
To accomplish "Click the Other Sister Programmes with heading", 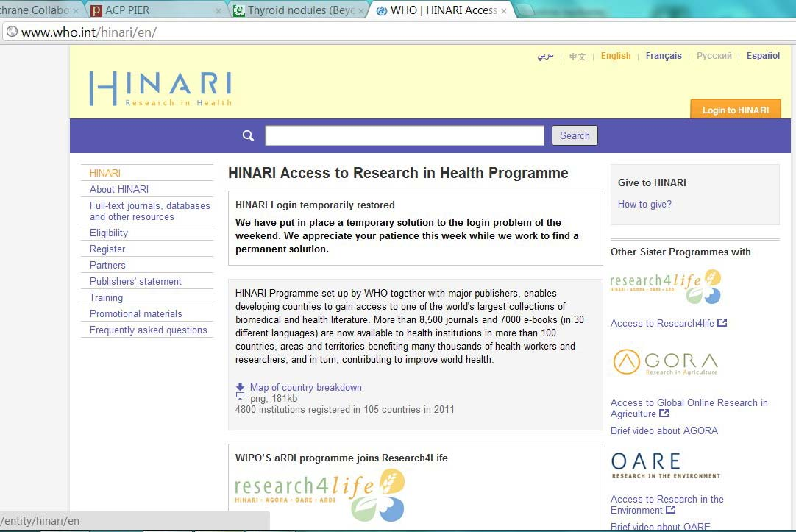I will coord(680,252).
